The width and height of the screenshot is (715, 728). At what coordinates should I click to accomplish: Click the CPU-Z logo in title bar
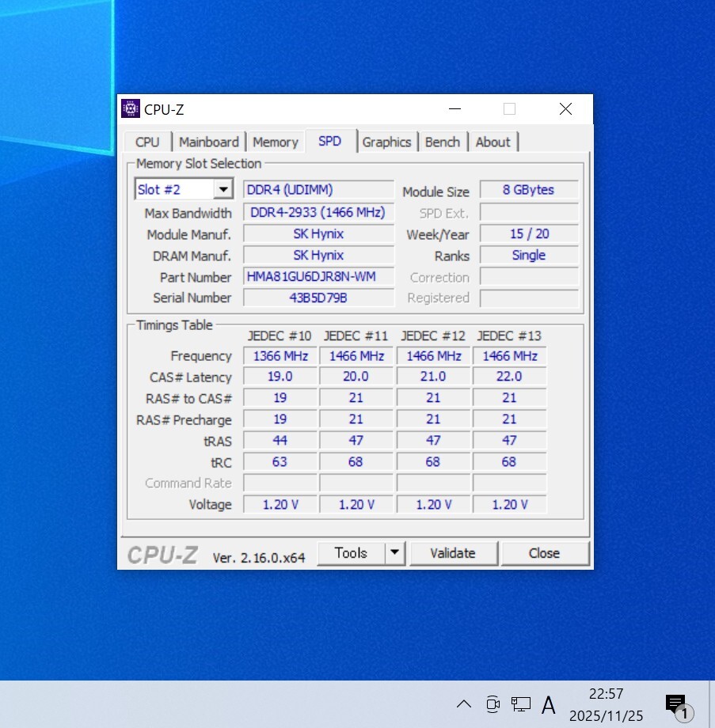(131, 109)
